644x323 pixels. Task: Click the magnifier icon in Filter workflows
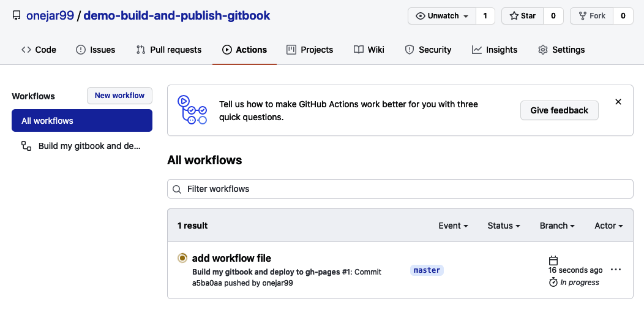pyautogui.click(x=177, y=189)
